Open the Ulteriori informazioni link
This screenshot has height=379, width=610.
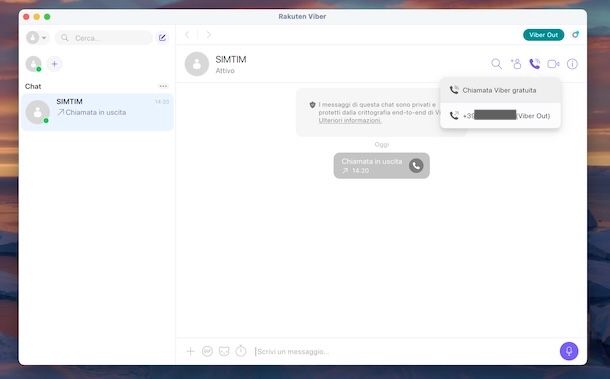[350, 121]
